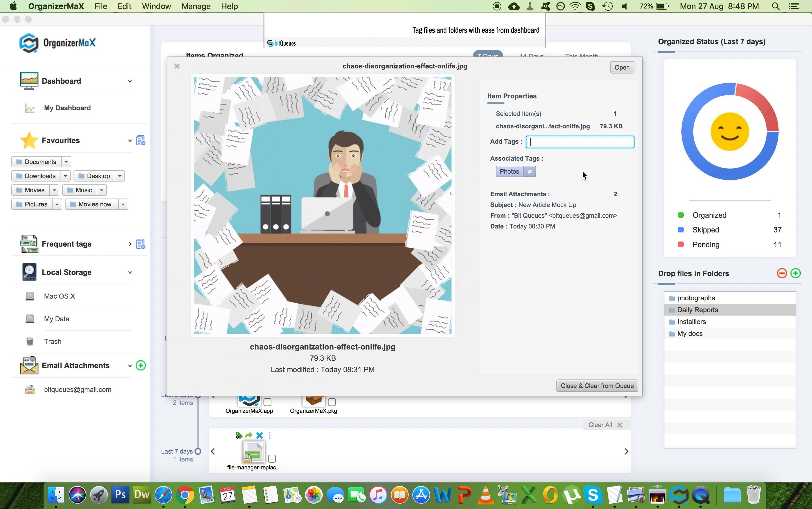Click the chaos-disorganization image preview
This screenshot has width=812, height=509.
tap(322, 205)
